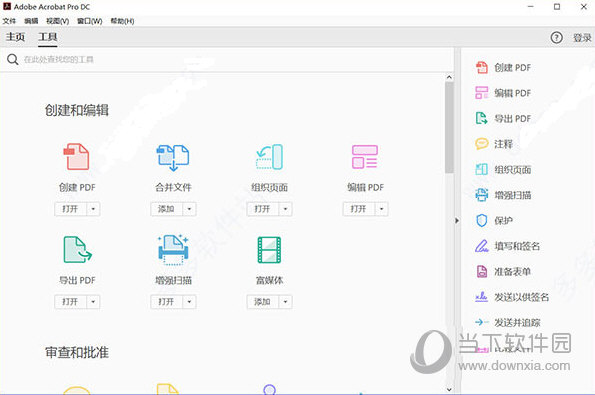Click 添加 button under 合并文件
The height and width of the screenshot is (395, 595).
tap(167, 209)
